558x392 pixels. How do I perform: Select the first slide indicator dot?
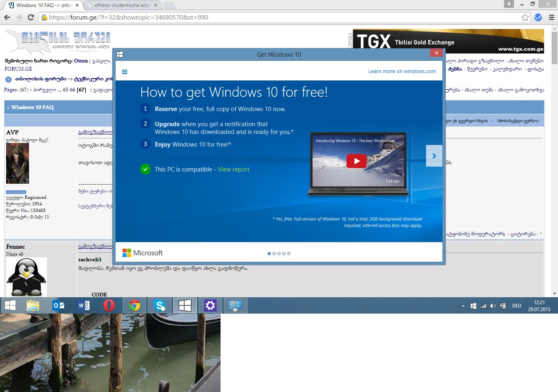click(x=269, y=254)
